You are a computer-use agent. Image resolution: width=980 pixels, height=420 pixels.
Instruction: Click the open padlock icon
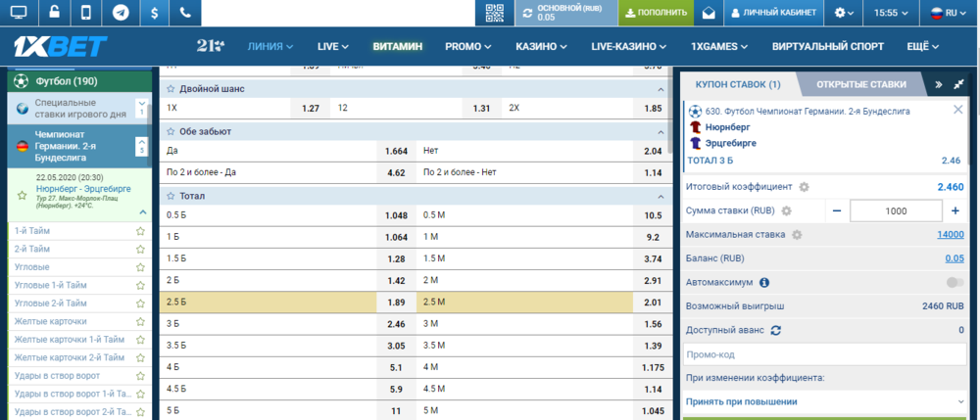(x=55, y=13)
